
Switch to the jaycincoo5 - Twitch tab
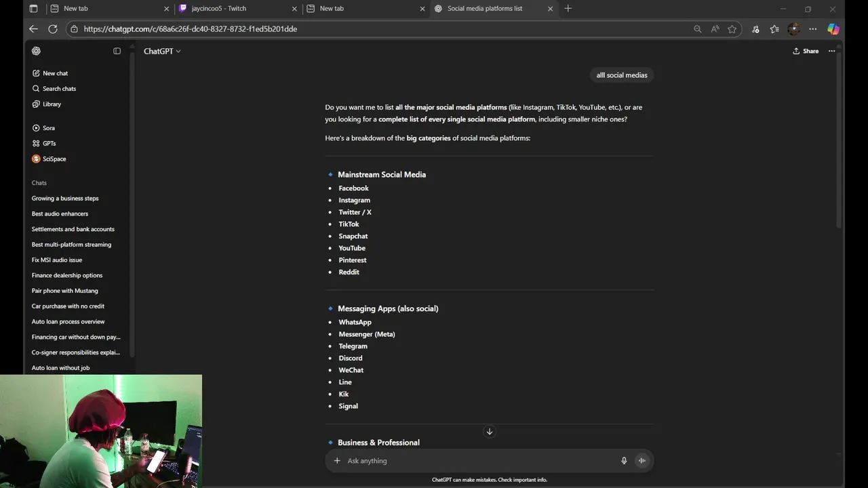pyautogui.click(x=238, y=9)
